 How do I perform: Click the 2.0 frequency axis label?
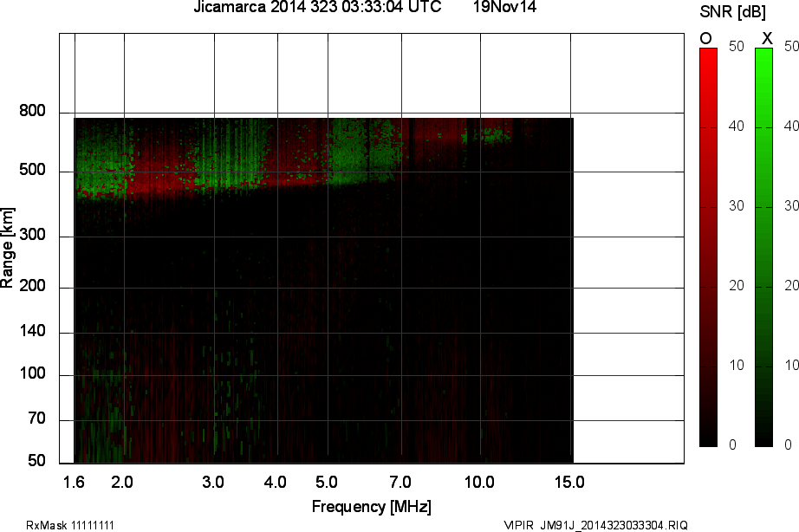tap(122, 482)
